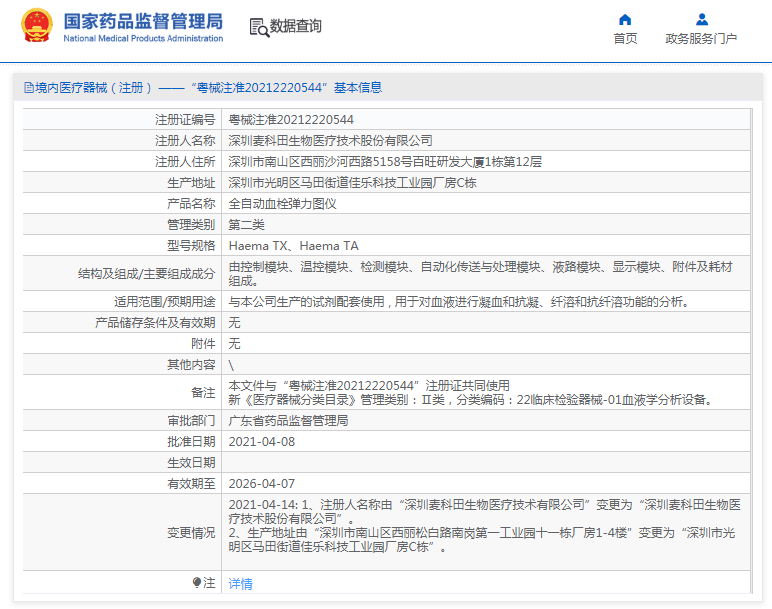Select 深圳麦科田生物医疗技术股份有限公司 registrant name

[x=330, y=141]
